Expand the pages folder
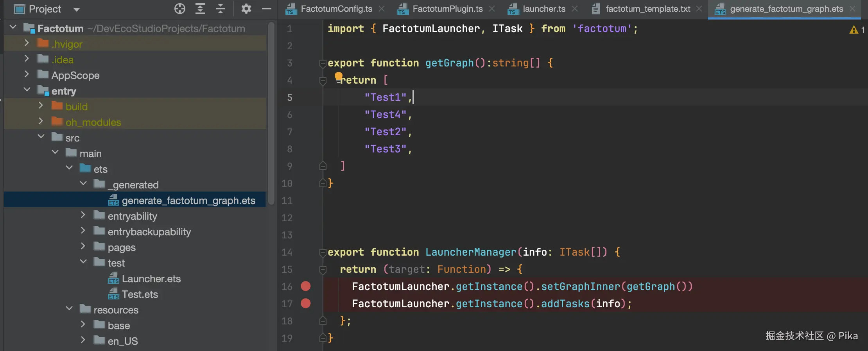The image size is (868, 351). [83, 246]
